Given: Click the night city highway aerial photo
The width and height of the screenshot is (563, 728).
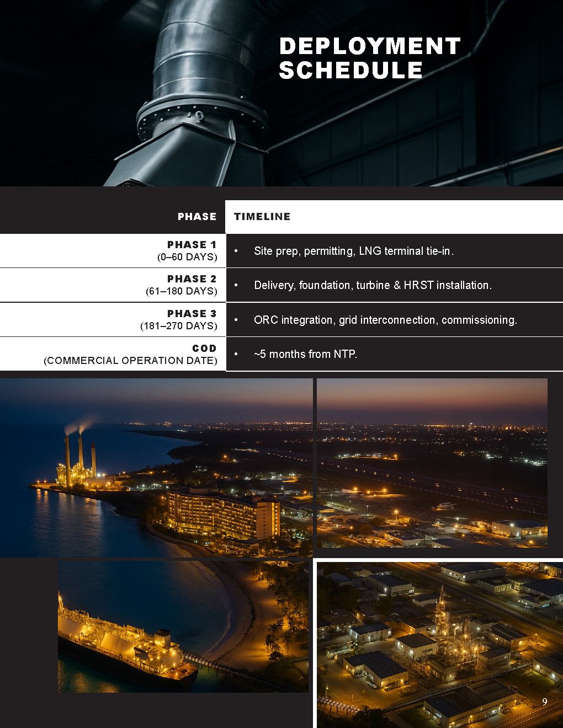Looking at the screenshot, I should point(432,463).
